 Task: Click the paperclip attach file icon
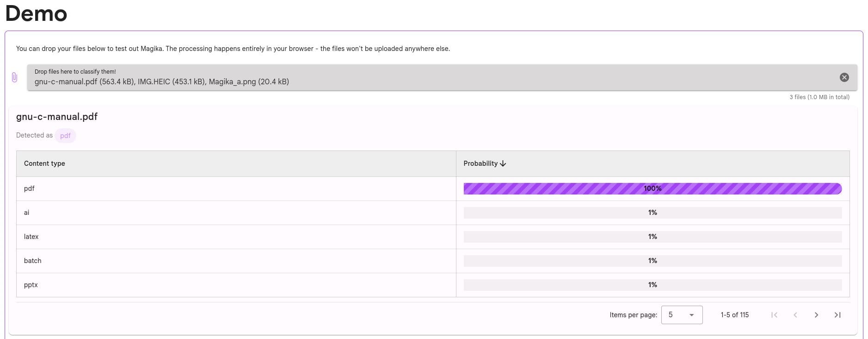pos(14,77)
